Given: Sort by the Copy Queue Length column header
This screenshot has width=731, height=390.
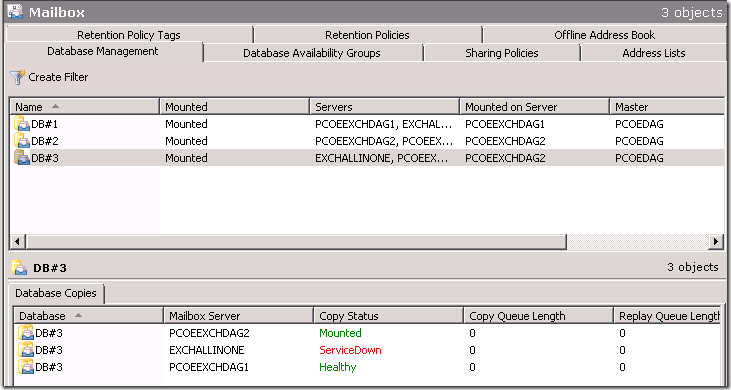Looking at the screenshot, I should (538, 316).
